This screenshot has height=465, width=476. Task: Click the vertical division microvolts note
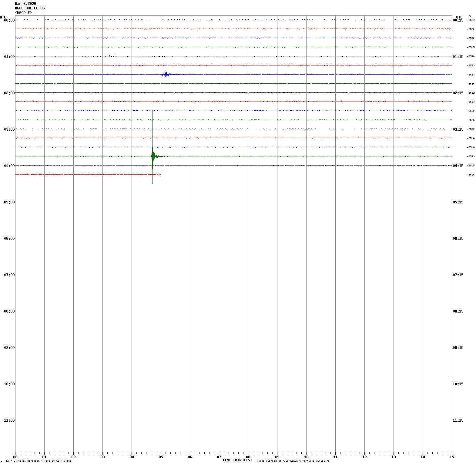(39, 461)
